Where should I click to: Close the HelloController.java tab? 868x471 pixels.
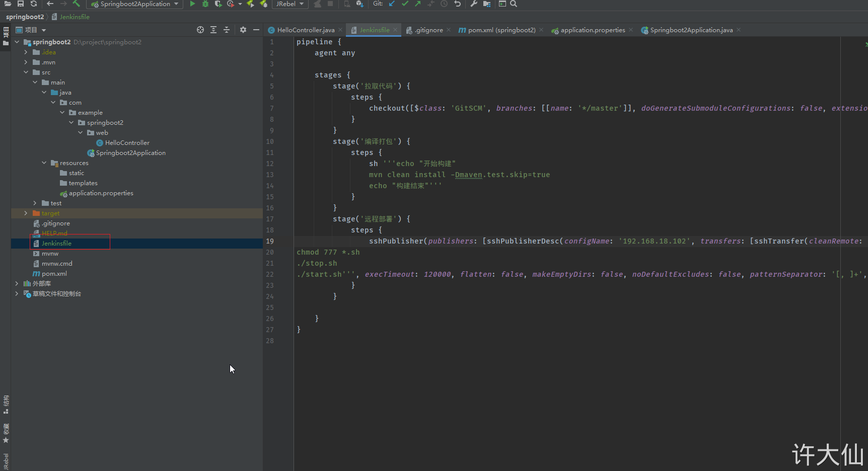(340, 30)
